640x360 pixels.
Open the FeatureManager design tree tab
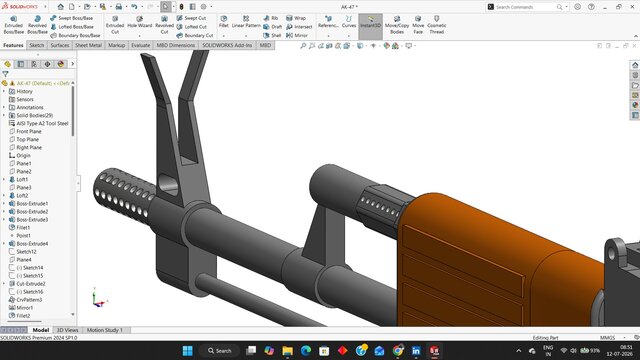click(x=7, y=64)
